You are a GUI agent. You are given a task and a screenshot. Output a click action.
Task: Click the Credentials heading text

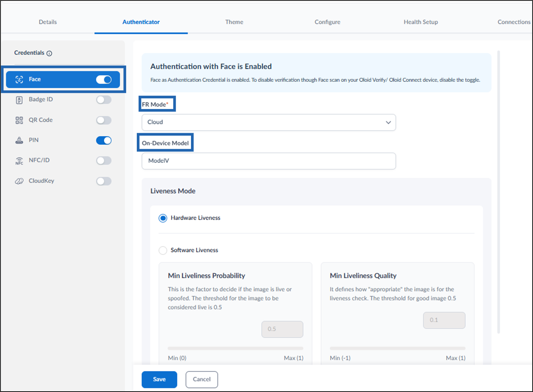click(29, 53)
